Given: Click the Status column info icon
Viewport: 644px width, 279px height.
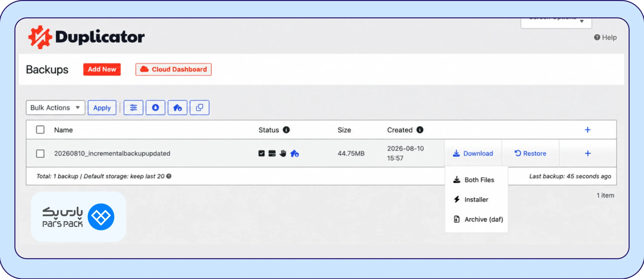Looking at the screenshot, I should [x=286, y=130].
